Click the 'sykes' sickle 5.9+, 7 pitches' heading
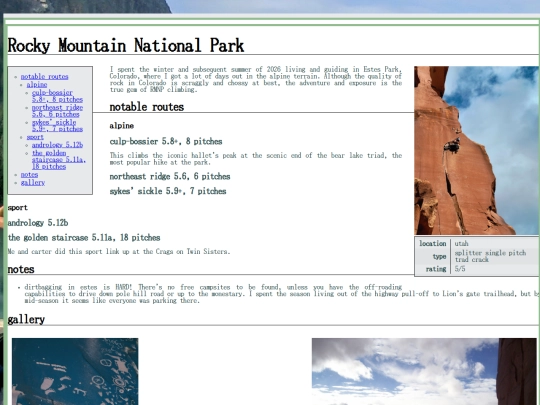The height and width of the screenshot is (405, 540). click(168, 191)
